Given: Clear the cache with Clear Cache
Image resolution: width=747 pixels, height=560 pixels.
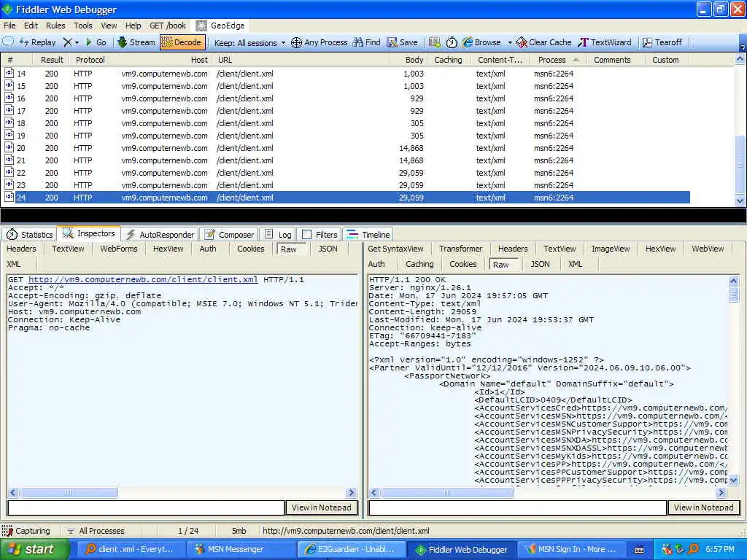Looking at the screenshot, I should click(544, 42).
